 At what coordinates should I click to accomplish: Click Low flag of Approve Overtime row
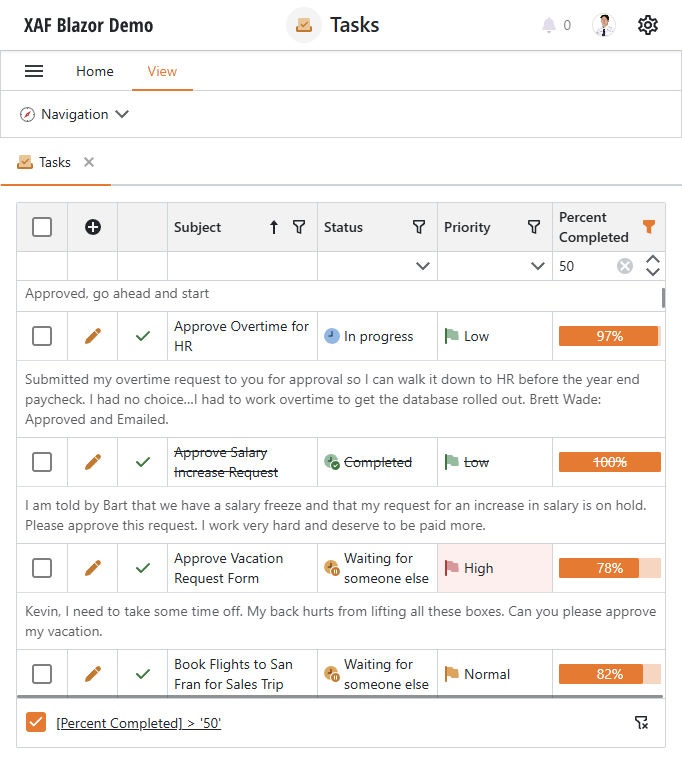point(452,336)
